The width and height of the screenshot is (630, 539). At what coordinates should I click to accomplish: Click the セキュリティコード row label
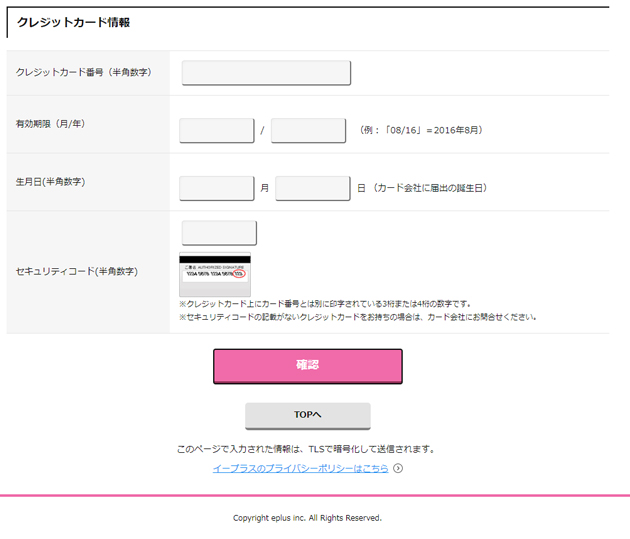point(77,271)
